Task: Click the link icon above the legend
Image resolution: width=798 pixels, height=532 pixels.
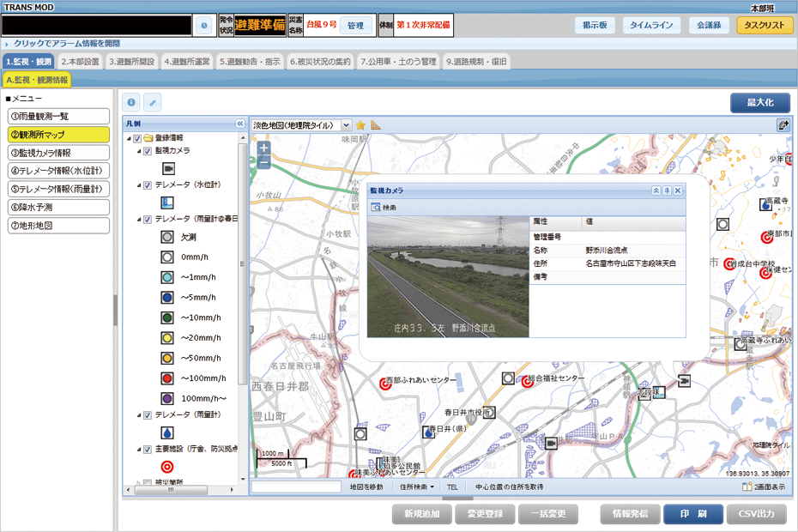Action: pos(153,102)
